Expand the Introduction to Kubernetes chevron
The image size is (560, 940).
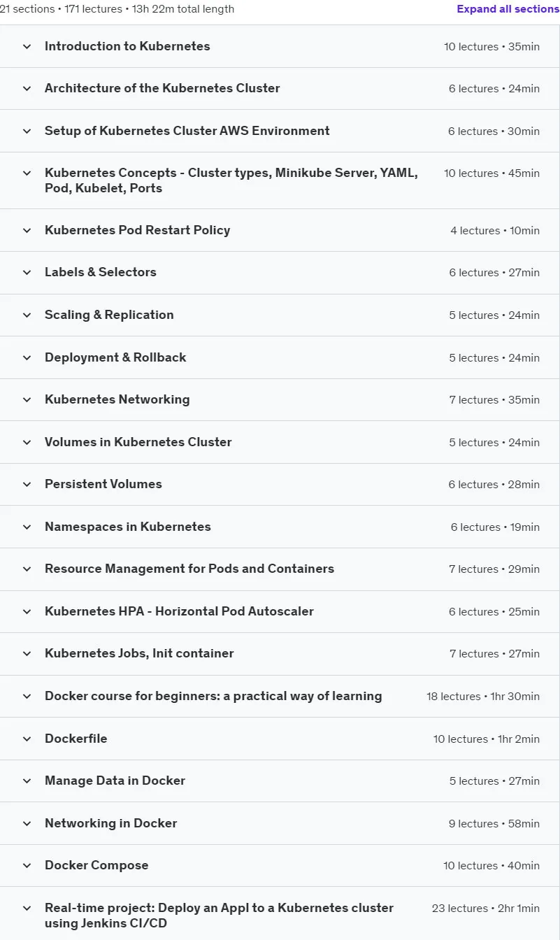tap(27, 46)
